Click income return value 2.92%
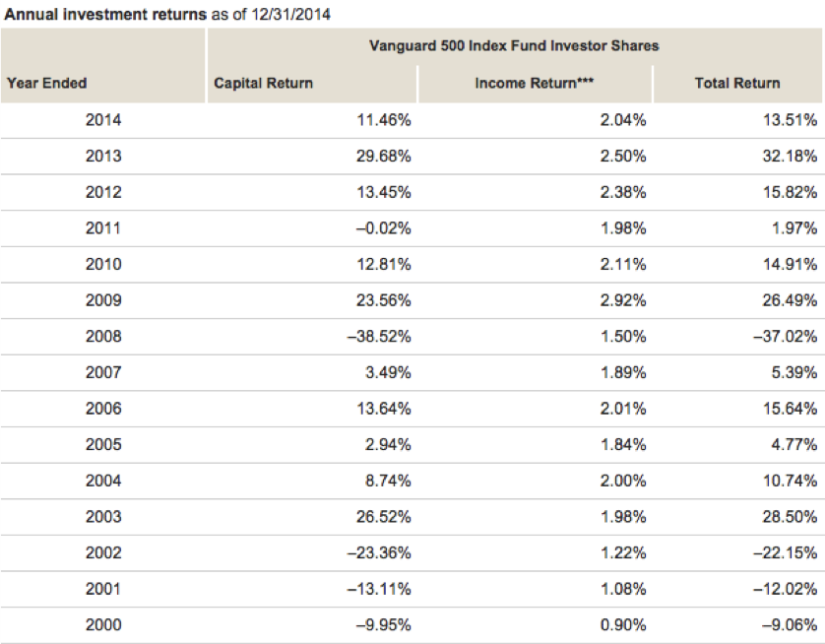Viewport: 825px width, 644px height. pyautogui.click(x=623, y=300)
